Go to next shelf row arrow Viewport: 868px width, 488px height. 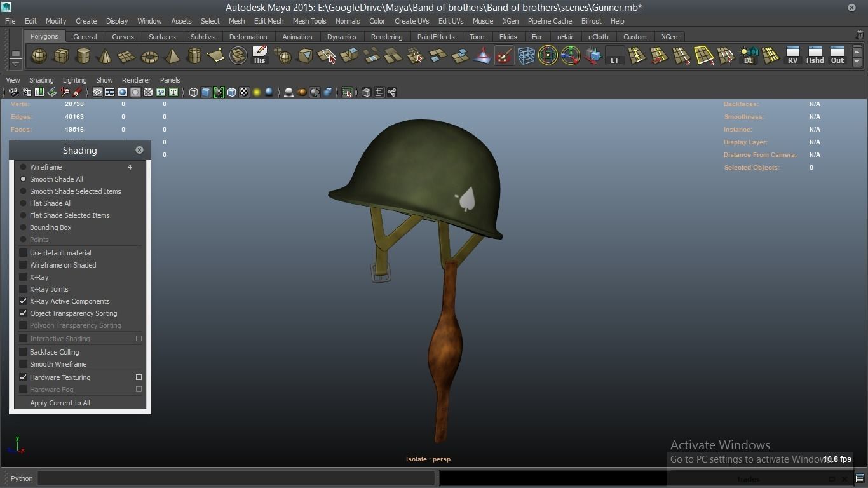(857, 62)
